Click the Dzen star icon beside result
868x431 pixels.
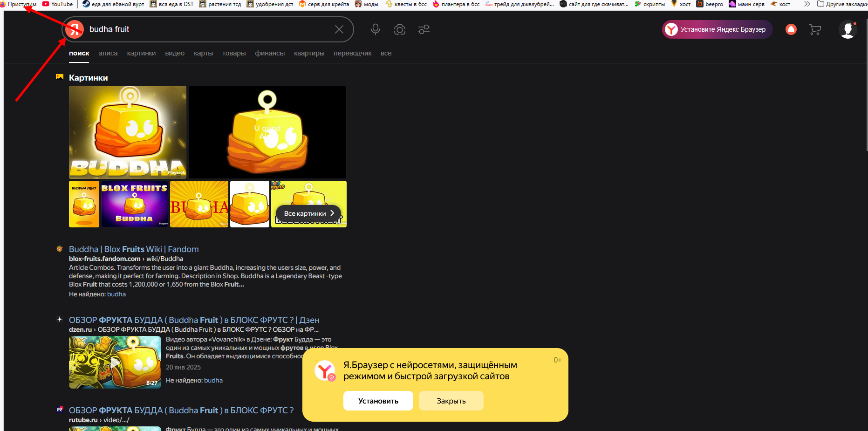point(60,320)
